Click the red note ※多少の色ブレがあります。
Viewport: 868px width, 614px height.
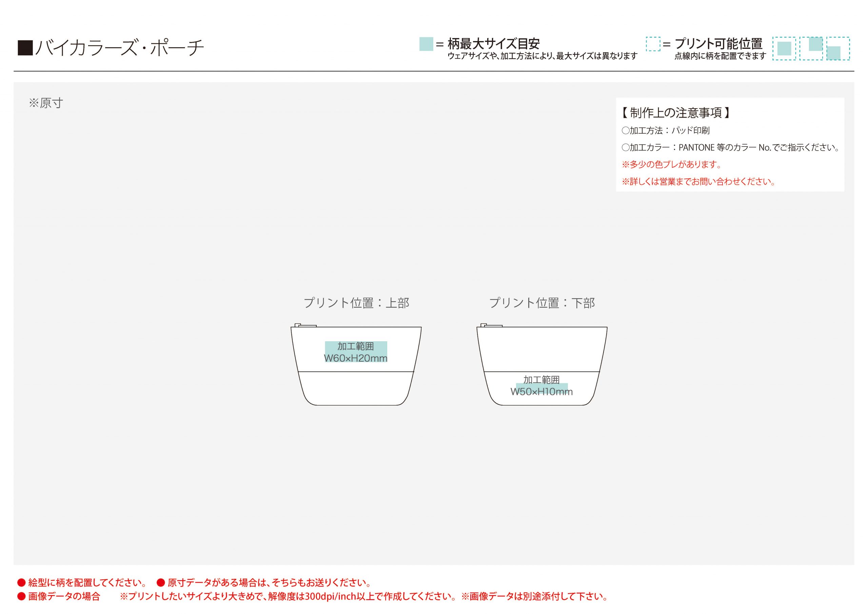pyautogui.click(x=672, y=165)
